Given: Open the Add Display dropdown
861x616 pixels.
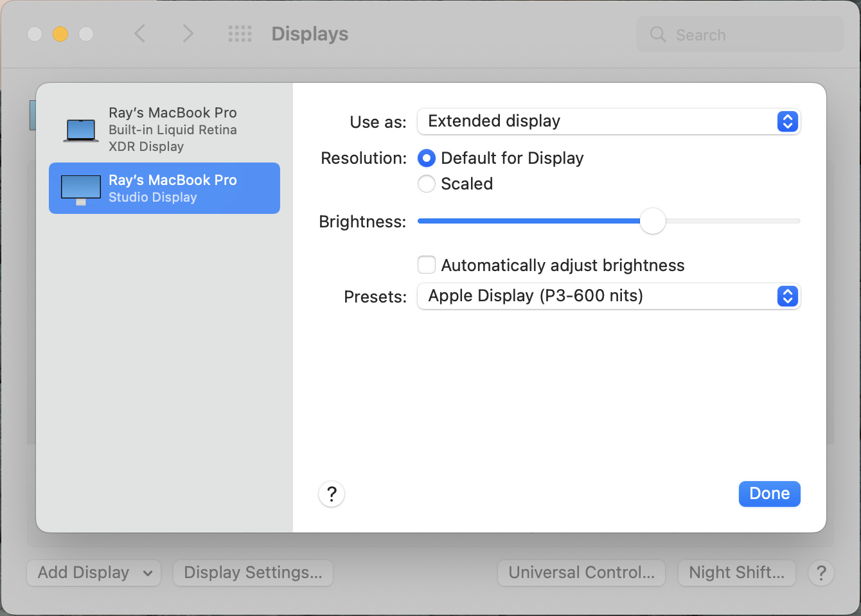Looking at the screenshot, I should tap(94, 573).
